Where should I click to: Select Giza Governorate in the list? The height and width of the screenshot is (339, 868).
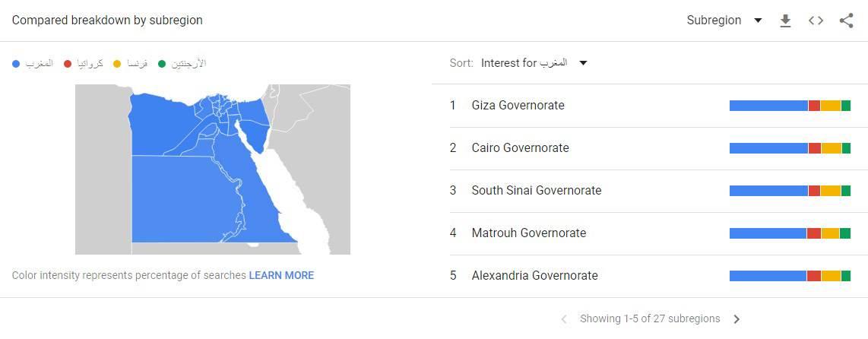pyautogui.click(x=518, y=106)
